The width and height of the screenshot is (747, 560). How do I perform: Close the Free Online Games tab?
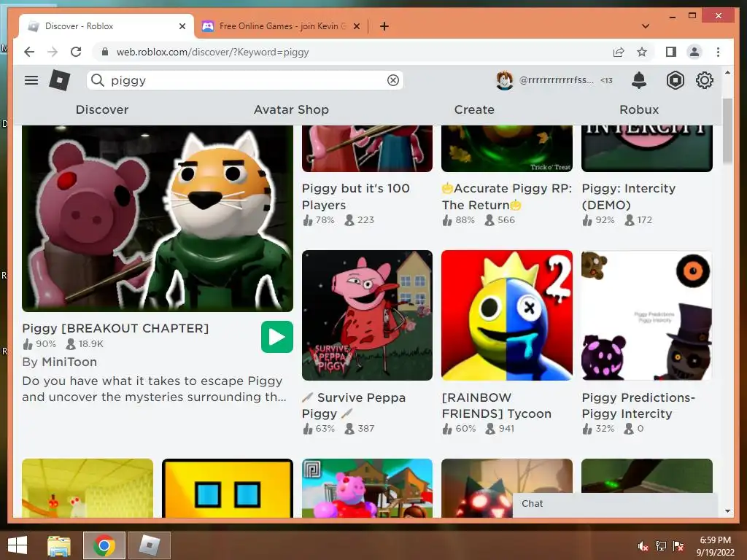tap(356, 26)
